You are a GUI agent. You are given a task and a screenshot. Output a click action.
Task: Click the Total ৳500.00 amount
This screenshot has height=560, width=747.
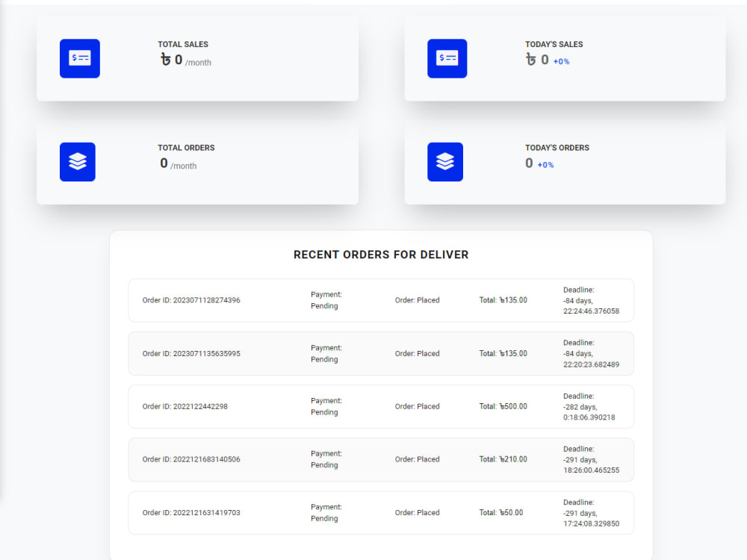(503, 406)
